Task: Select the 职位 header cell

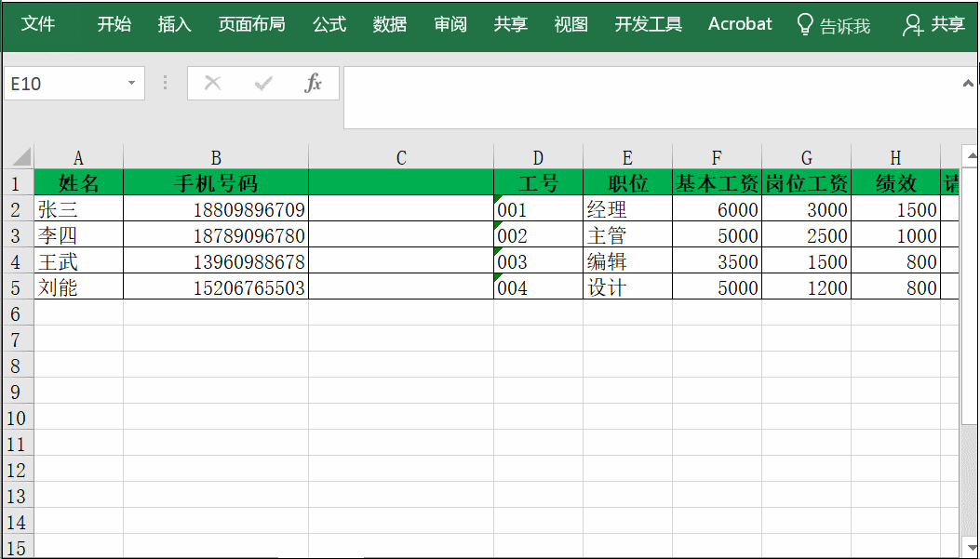Action: [x=627, y=183]
